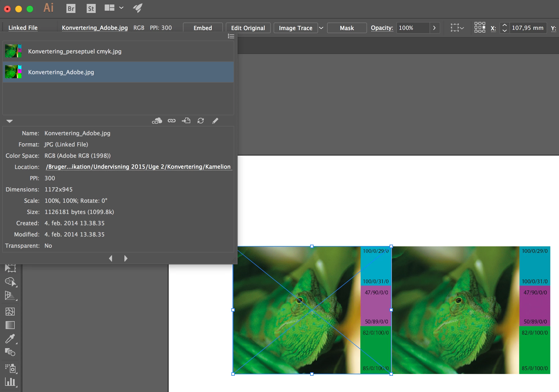Click the link Location file path
The width and height of the screenshot is (559, 392).
(x=138, y=167)
